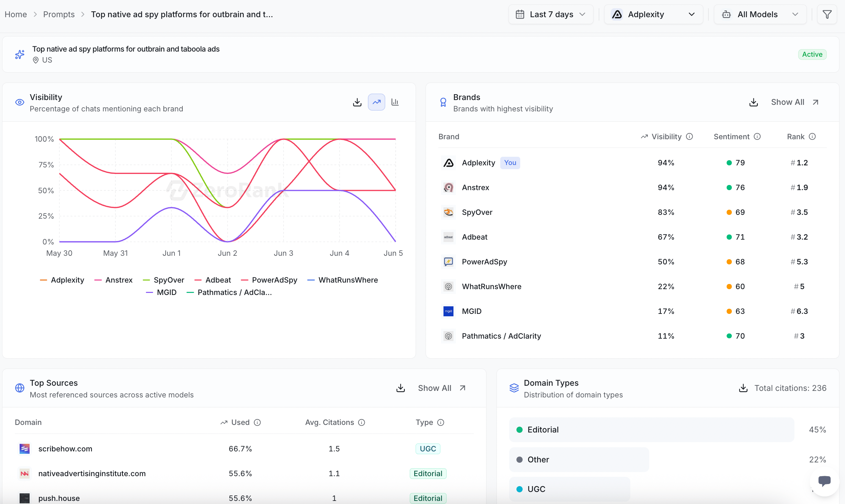Click the Adplexity logo in Brands table

point(449,163)
